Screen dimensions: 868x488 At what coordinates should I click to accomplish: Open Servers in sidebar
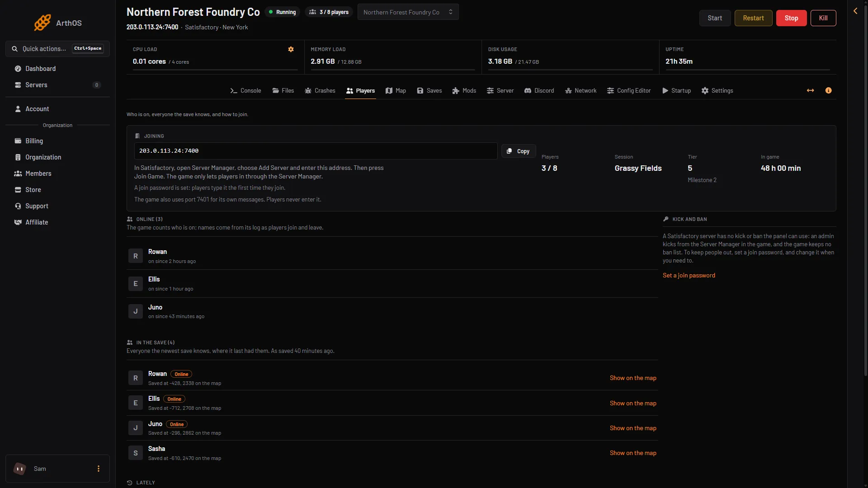click(57, 85)
